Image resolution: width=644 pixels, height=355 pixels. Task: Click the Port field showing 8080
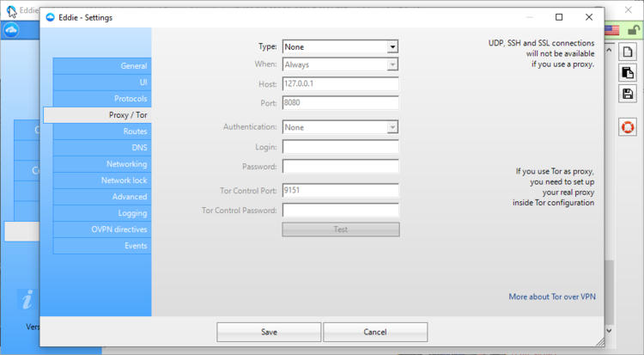[341, 103]
